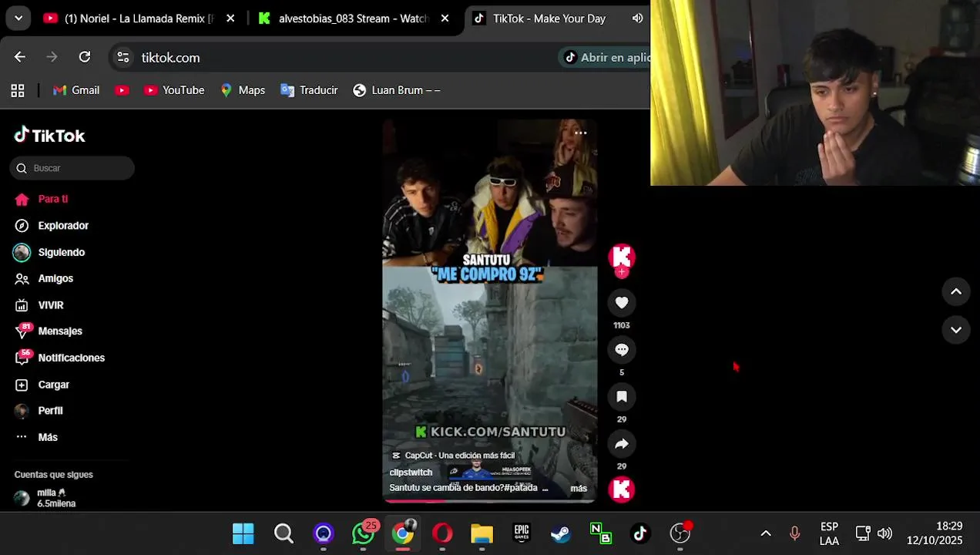Open the apps grid in bookmarks bar
The width and height of the screenshot is (980, 555).
tap(18, 90)
